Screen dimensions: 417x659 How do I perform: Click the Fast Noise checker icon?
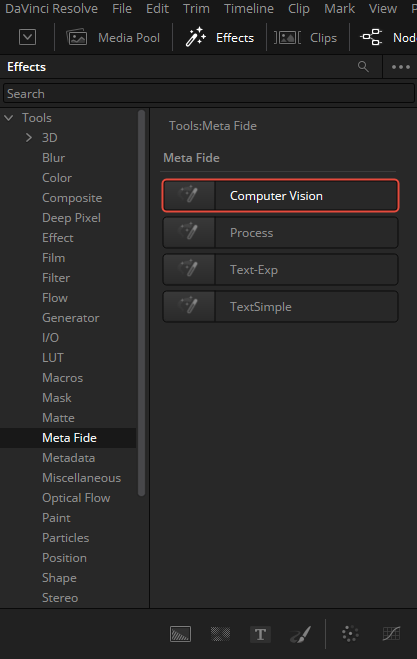(x=220, y=634)
